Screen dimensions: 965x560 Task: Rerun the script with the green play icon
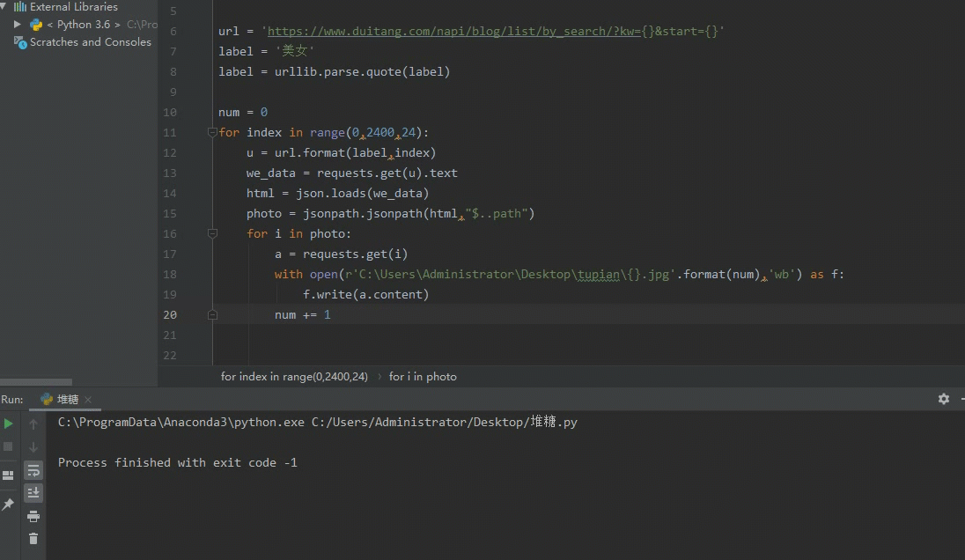coord(8,424)
